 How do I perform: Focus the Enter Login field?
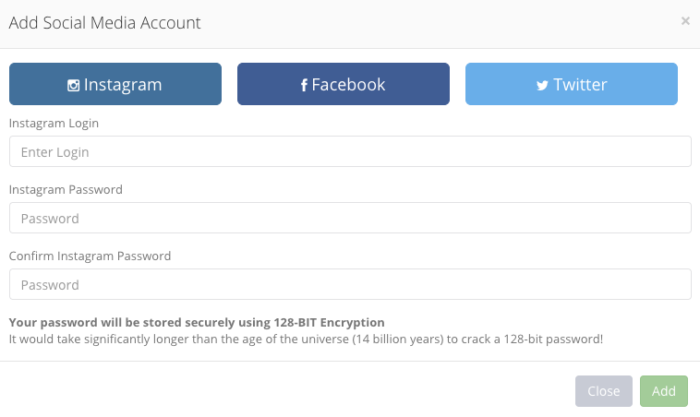[x=350, y=152]
